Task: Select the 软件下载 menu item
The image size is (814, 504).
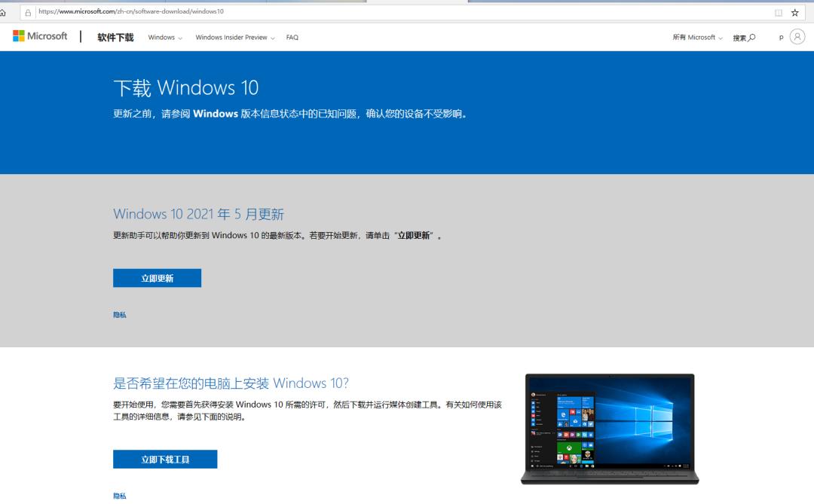Action: click(x=114, y=36)
